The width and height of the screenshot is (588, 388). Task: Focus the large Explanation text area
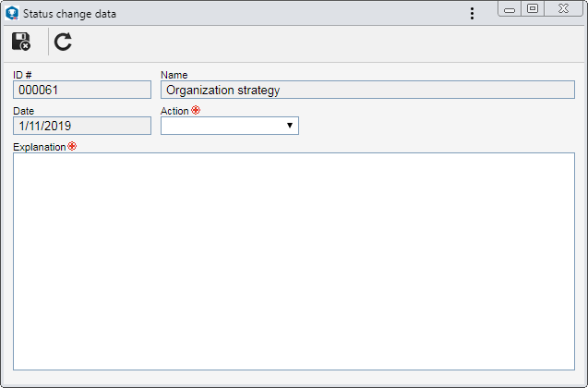294,261
